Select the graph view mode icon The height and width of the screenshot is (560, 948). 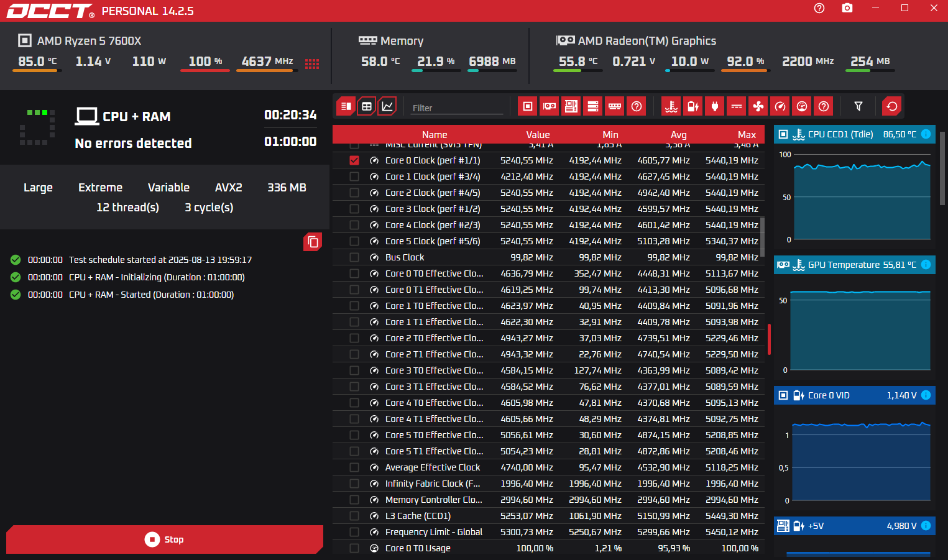click(387, 106)
